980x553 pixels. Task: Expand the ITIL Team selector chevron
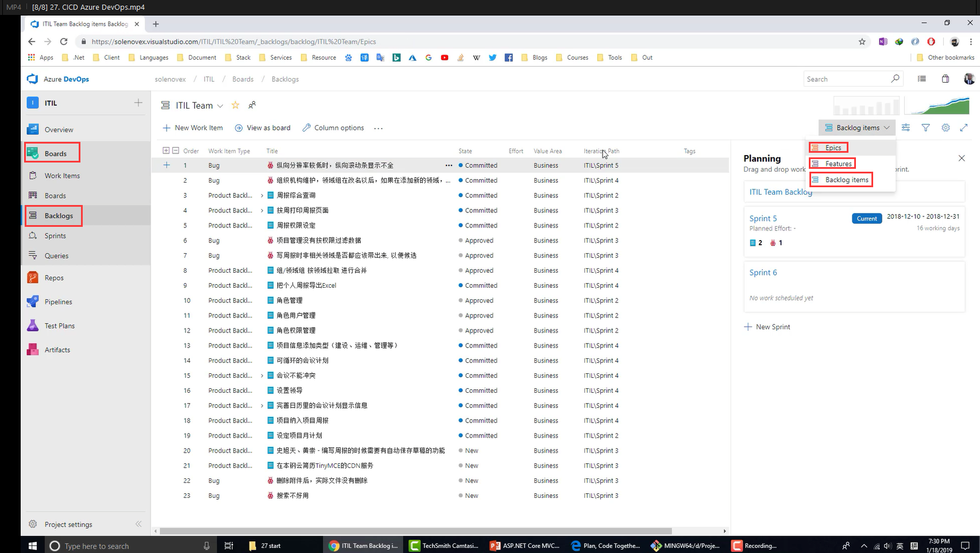click(x=220, y=106)
